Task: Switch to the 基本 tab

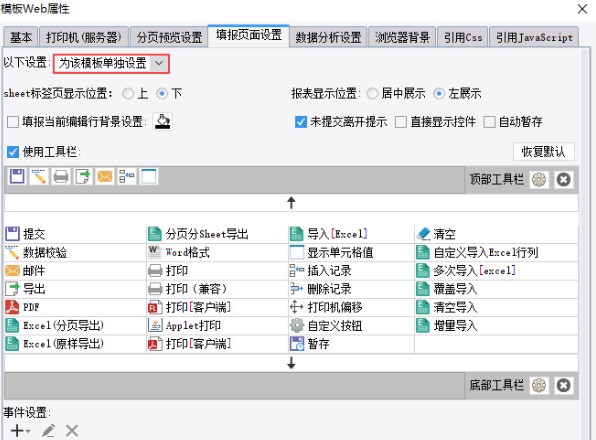Action: (21, 37)
